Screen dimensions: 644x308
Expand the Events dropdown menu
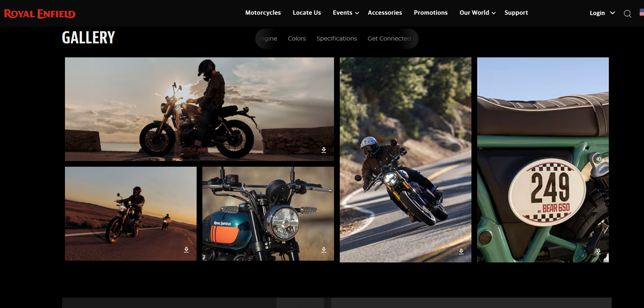click(346, 13)
